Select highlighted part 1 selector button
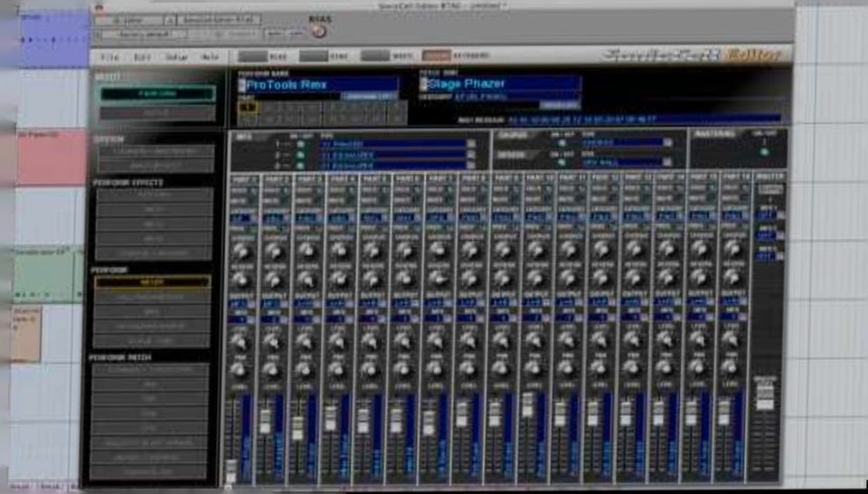868x494 pixels. coord(248,107)
